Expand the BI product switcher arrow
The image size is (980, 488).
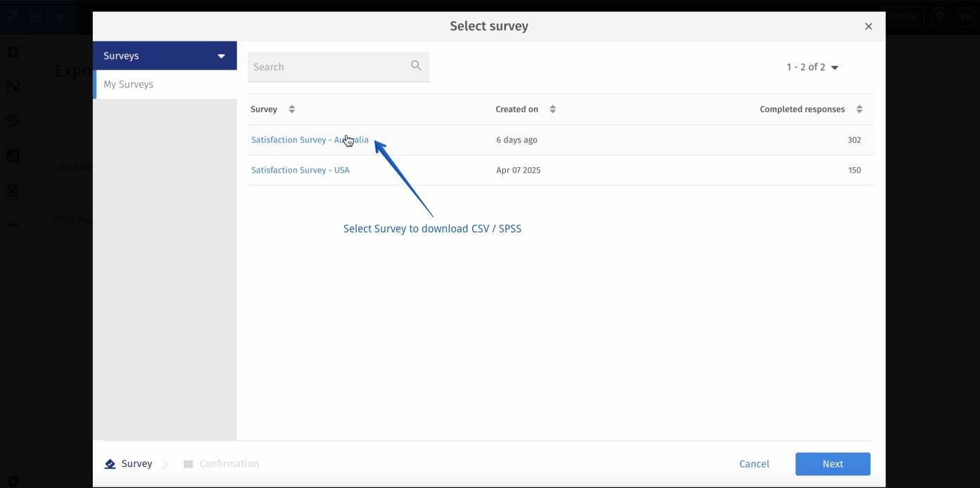pyautogui.click(x=59, y=17)
